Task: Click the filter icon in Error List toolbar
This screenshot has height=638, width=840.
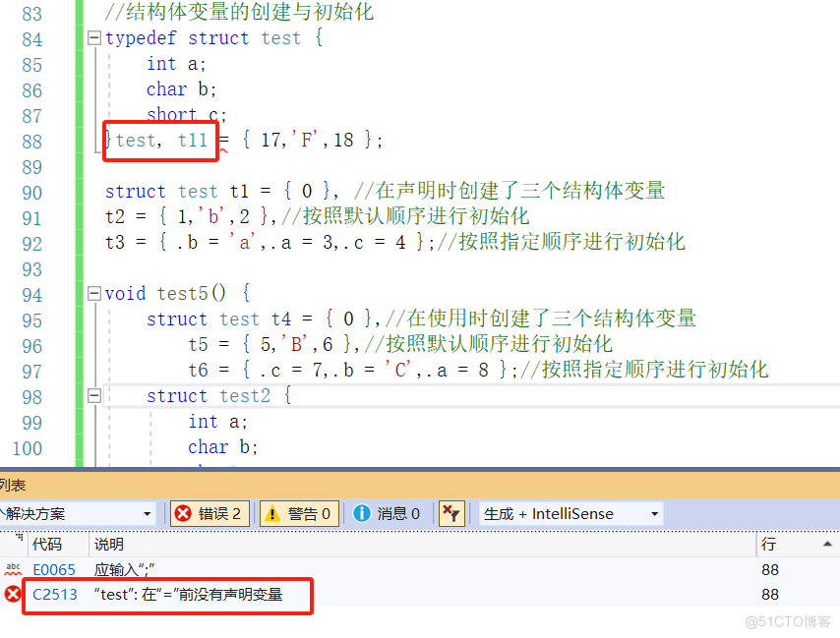Action: click(x=450, y=512)
